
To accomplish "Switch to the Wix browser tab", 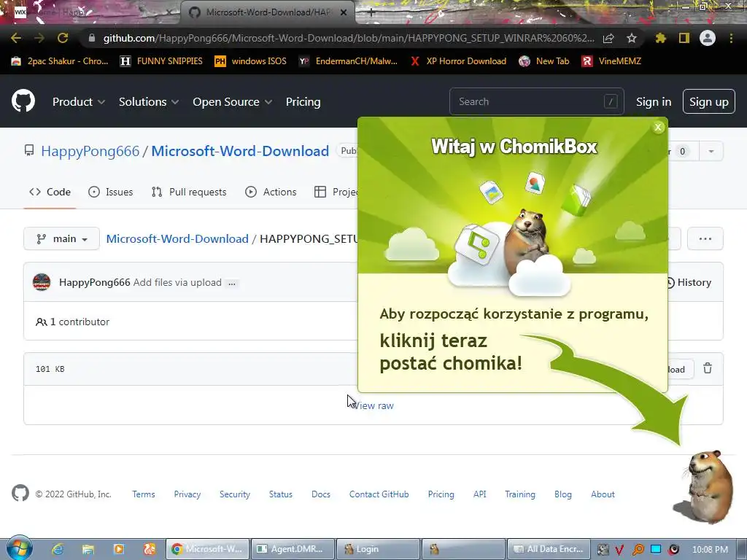I will pyautogui.click(x=90, y=12).
